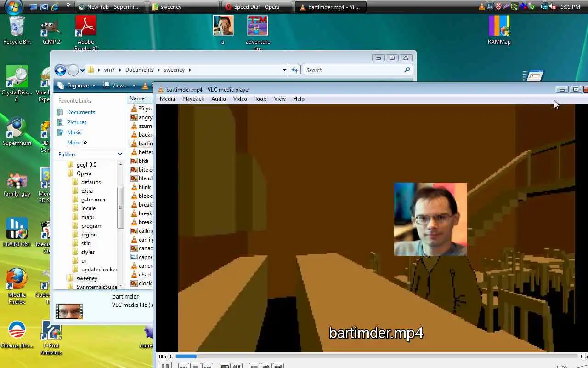Toggle VLC random shuffle button
The height and width of the screenshot is (368, 588).
278,367
